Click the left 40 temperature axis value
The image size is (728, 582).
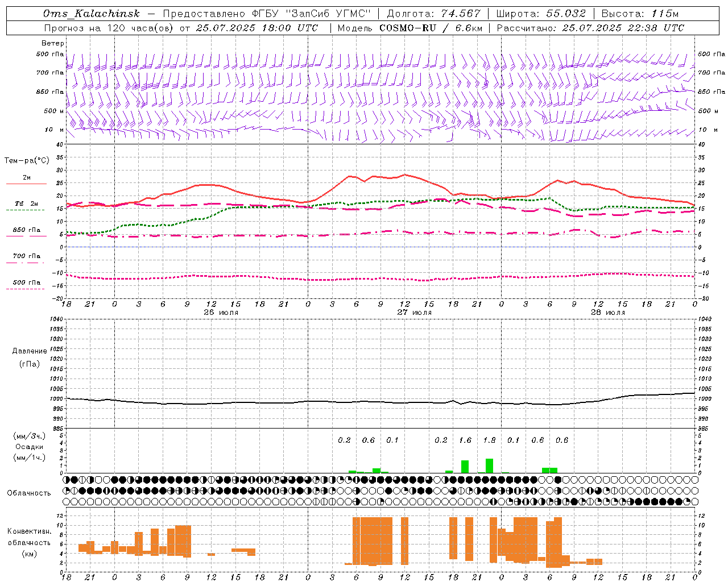(x=59, y=145)
